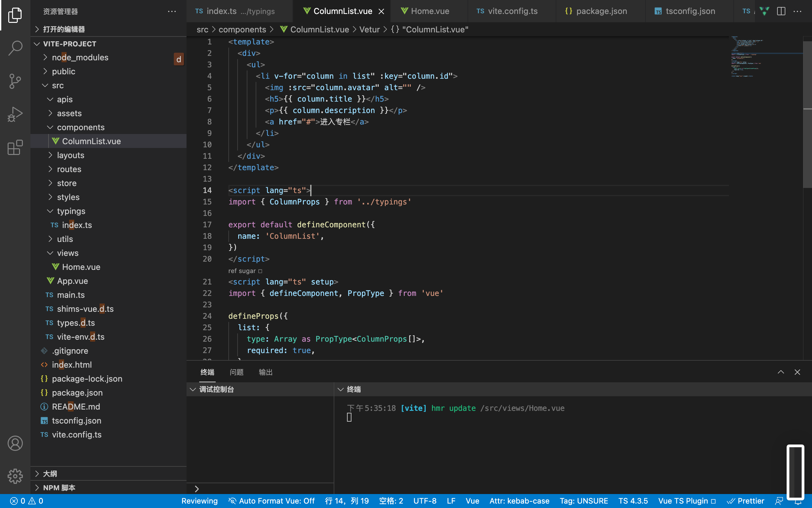Open editor more actions ellipsis
The width and height of the screenshot is (812, 508).
coord(797,11)
